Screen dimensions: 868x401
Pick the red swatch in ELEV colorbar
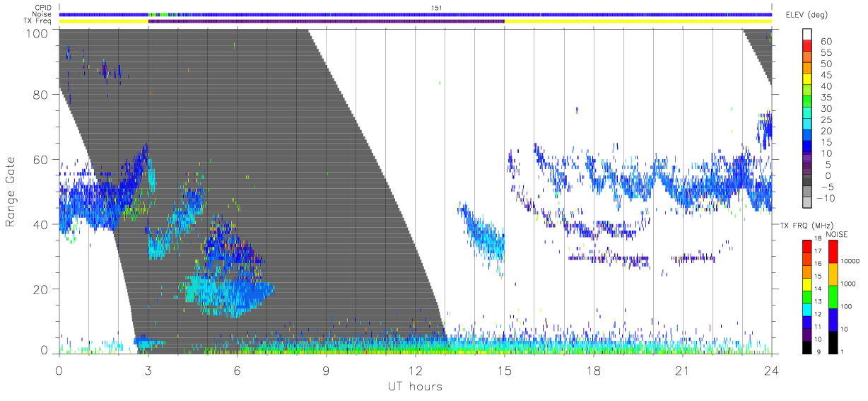pyautogui.click(x=807, y=45)
